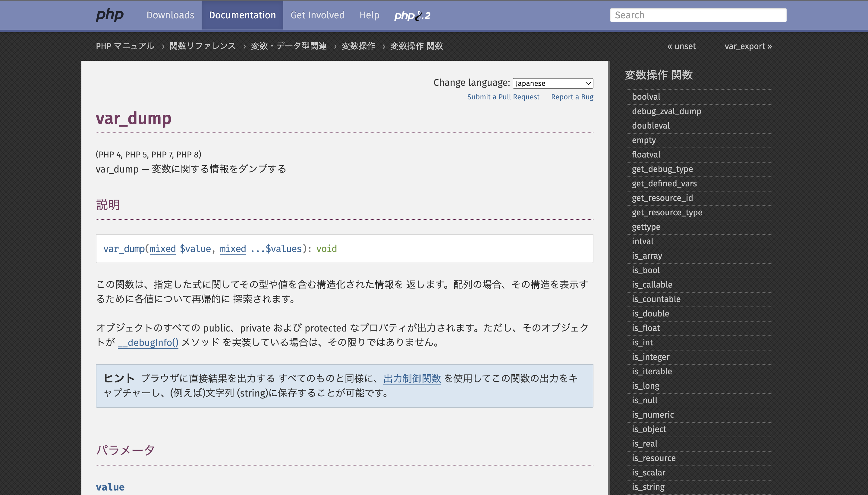This screenshot has width=868, height=495.
Task: Click second mixed type link before ...$values
Action: tap(233, 249)
